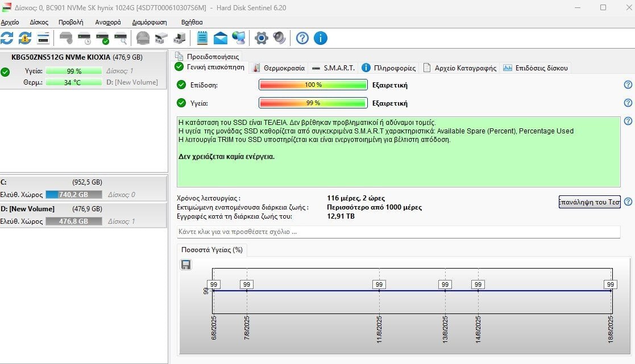Click the 6/8/2025 data point on graph
Image resolution: width=635 pixels, height=364 pixels.
(213, 290)
